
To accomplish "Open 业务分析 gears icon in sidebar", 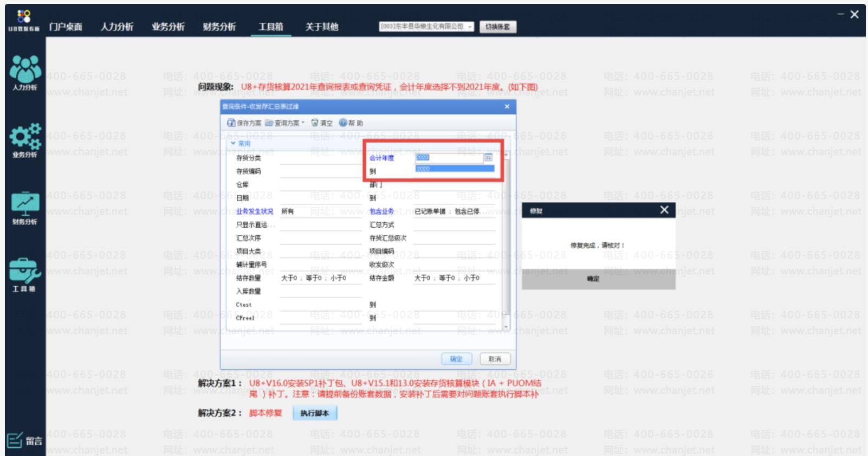I will [25, 140].
